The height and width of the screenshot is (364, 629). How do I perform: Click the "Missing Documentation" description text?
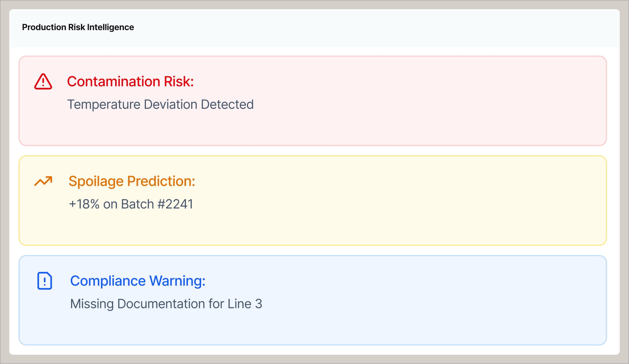[x=138, y=304]
